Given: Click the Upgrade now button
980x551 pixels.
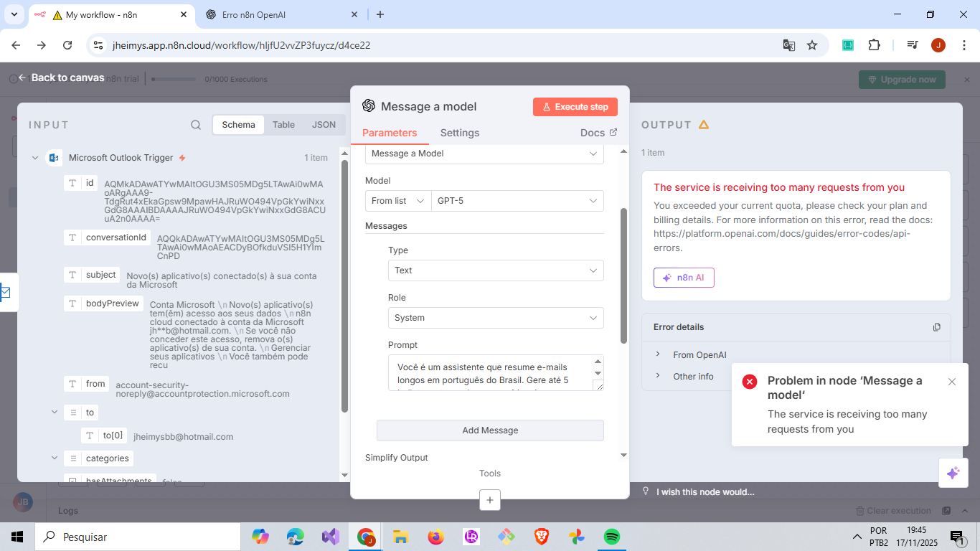Looking at the screenshot, I should coord(902,80).
